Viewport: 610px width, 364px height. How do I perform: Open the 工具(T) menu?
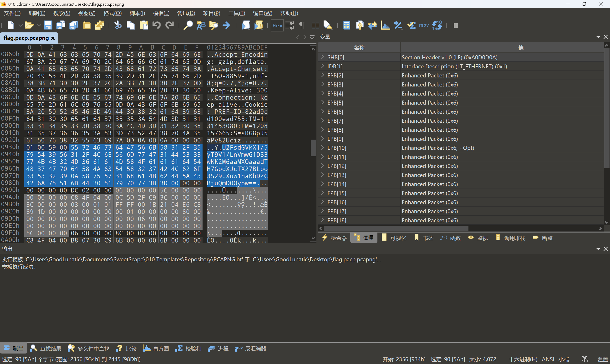click(x=237, y=13)
